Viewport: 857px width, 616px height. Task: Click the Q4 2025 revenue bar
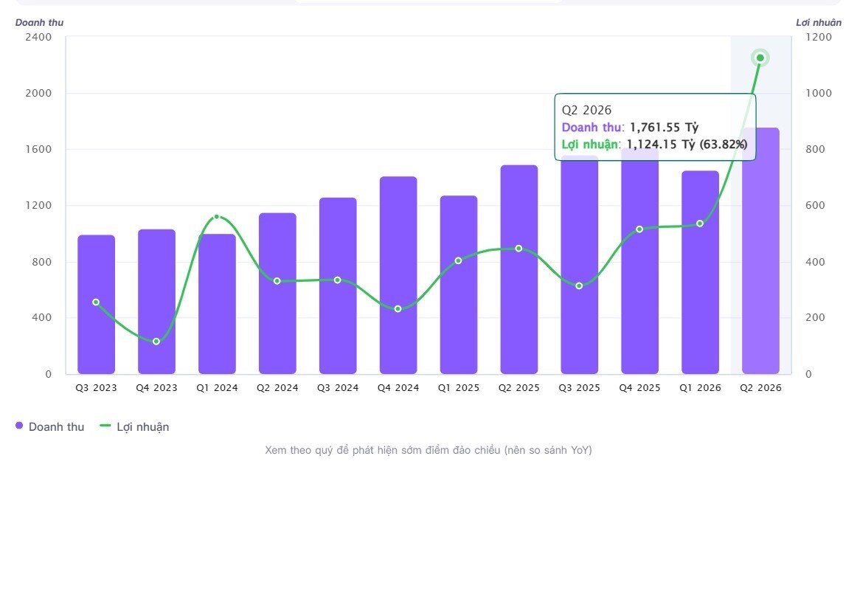pyautogui.click(x=640, y=260)
